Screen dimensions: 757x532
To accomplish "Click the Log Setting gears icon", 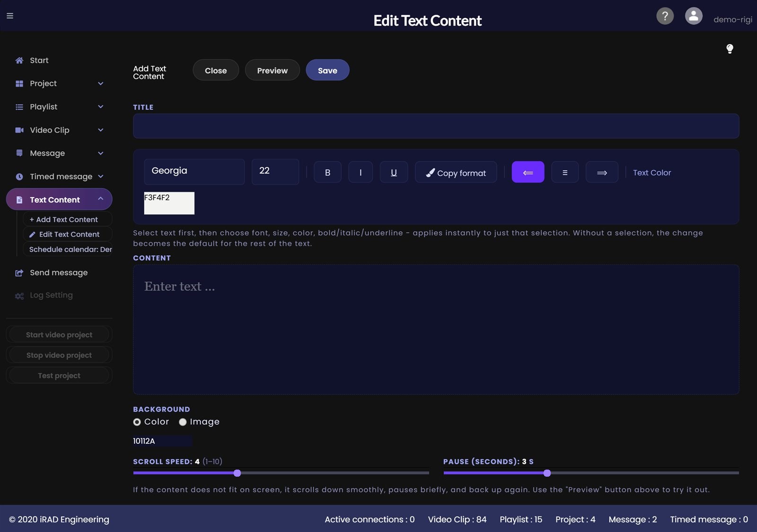I will coord(19,296).
